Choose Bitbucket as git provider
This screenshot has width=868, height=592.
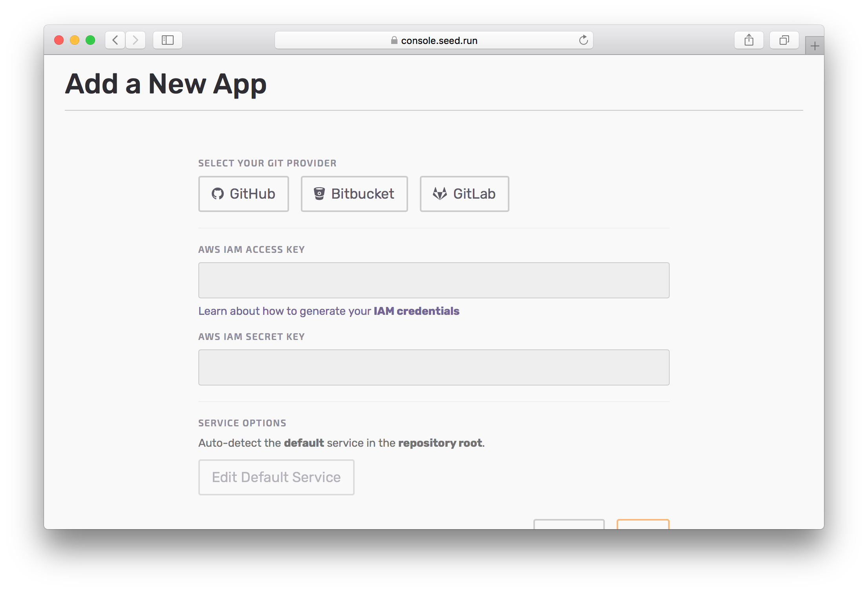click(x=354, y=194)
